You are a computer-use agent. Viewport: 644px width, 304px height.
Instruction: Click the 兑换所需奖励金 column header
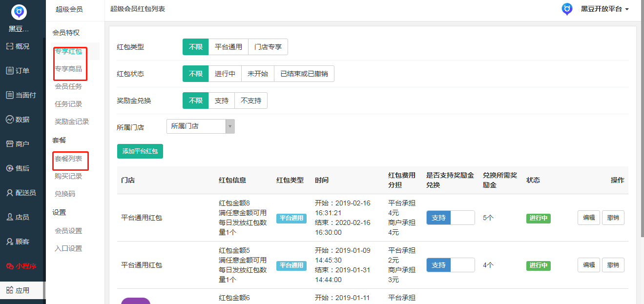500,180
